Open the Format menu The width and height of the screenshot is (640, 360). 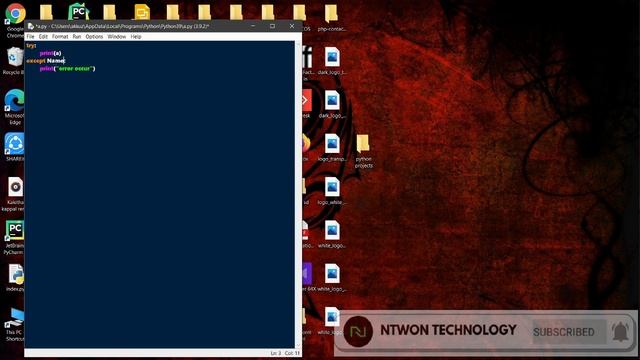(60, 37)
